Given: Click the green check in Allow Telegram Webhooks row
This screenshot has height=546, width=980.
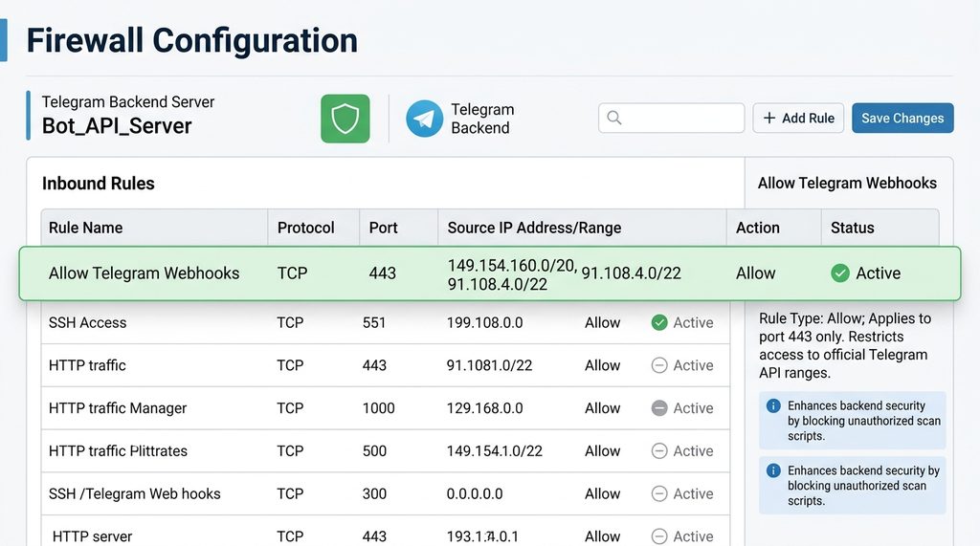Looking at the screenshot, I should pyautogui.click(x=840, y=273).
